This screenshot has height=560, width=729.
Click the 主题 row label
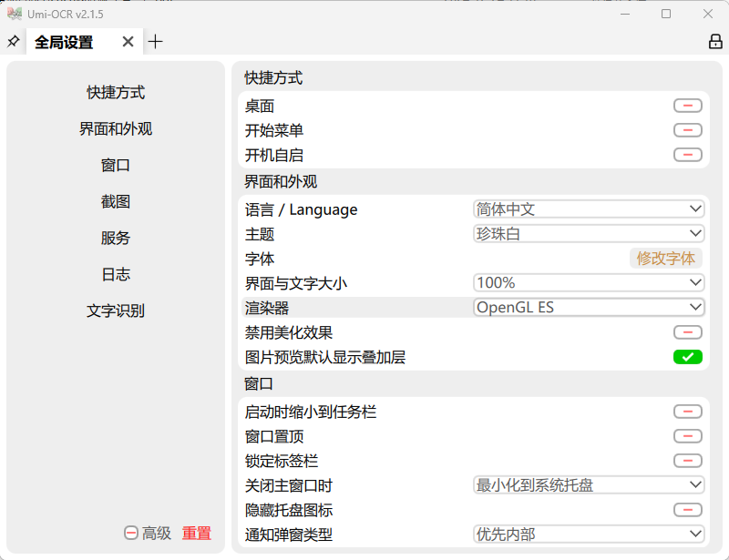[260, 234]
